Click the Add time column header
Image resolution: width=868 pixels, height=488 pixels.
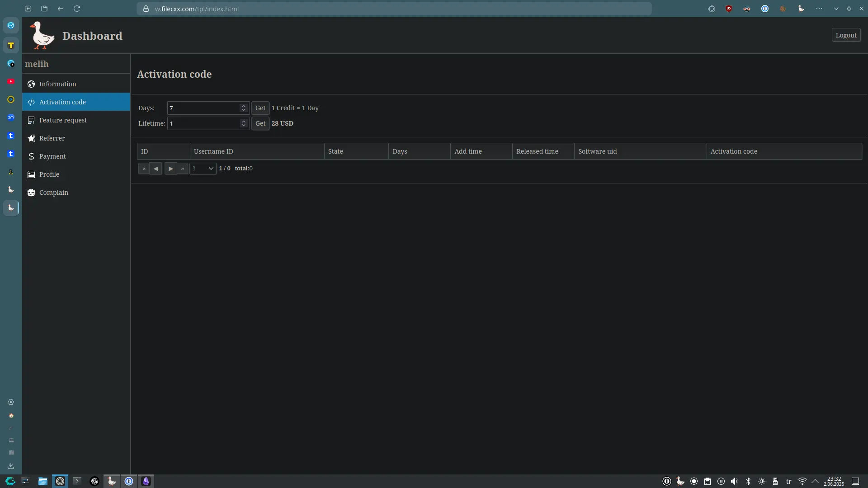(481, 151)
